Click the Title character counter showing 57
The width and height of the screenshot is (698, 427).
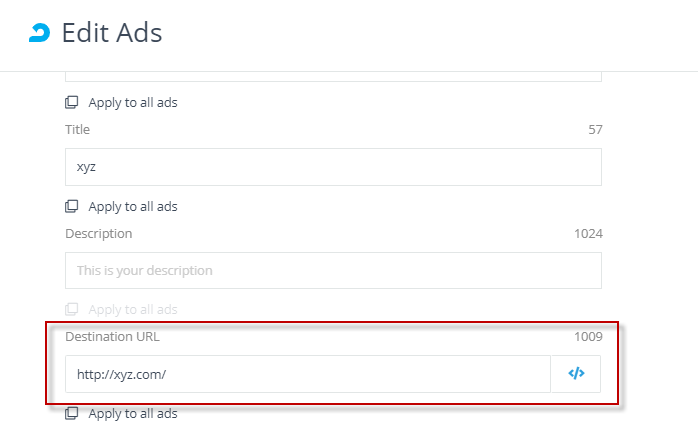[595, 130]
